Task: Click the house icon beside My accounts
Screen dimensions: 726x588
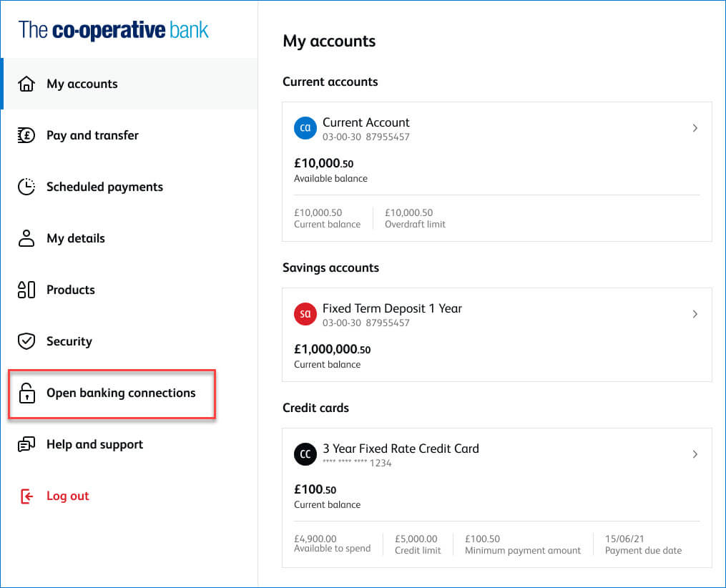Action: [x=26, y=84]
